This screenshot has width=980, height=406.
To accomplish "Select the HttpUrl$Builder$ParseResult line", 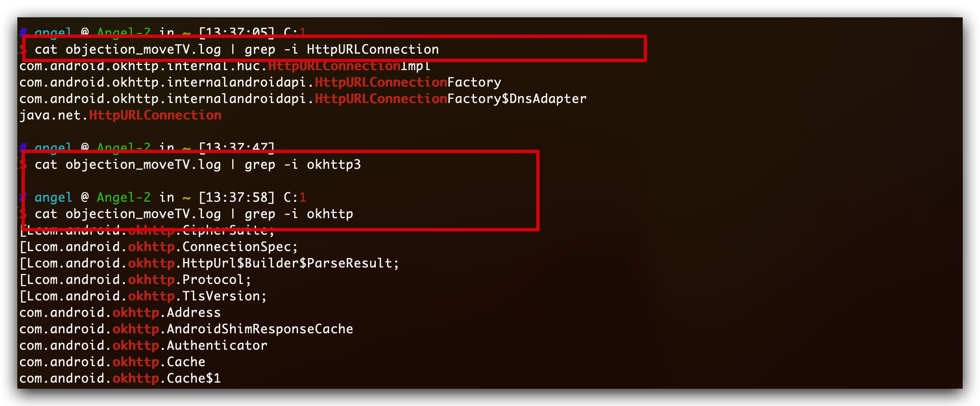I will [x=209, y=263].
